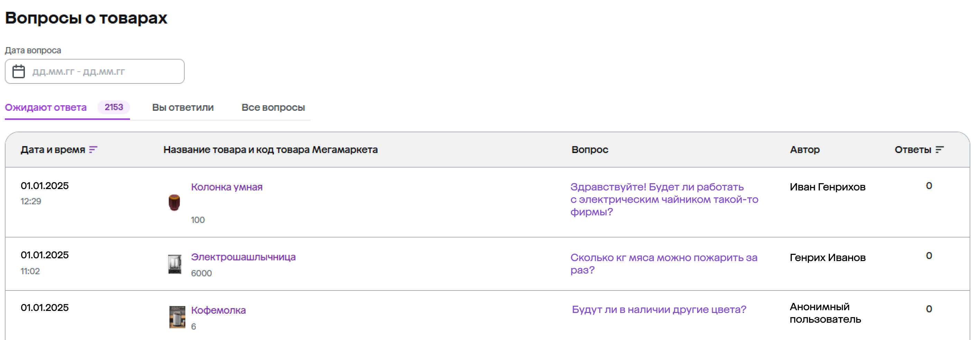Click time 11:02 in second row
Viewport: 980px width, 340px height.
coord(30,271)
